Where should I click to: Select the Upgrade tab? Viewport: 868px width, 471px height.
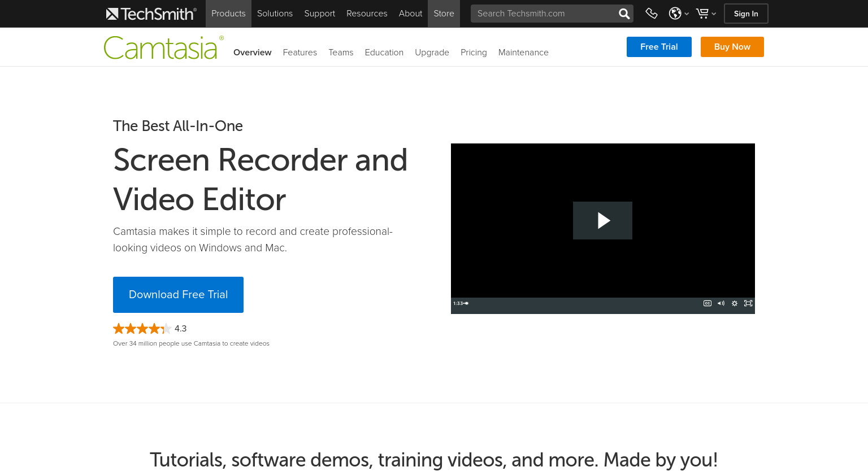tap(432, 53)
